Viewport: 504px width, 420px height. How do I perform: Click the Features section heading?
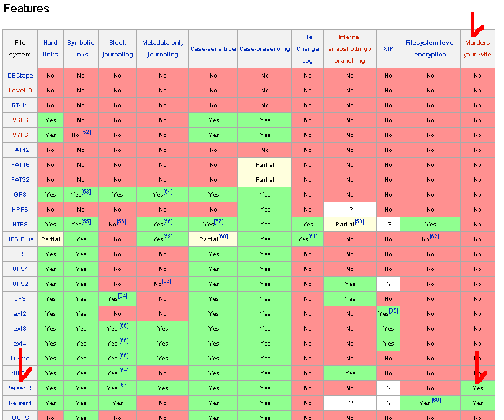coord(27,9)
